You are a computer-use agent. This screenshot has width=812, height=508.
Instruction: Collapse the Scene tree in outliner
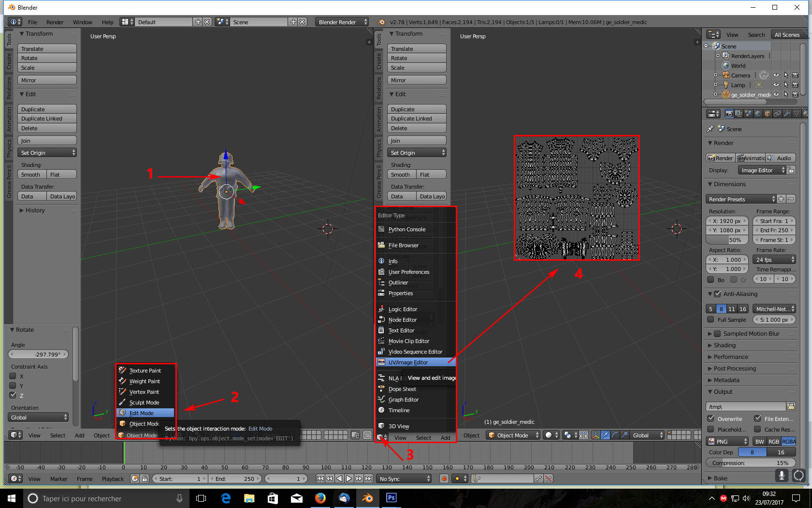pos(706,46)
